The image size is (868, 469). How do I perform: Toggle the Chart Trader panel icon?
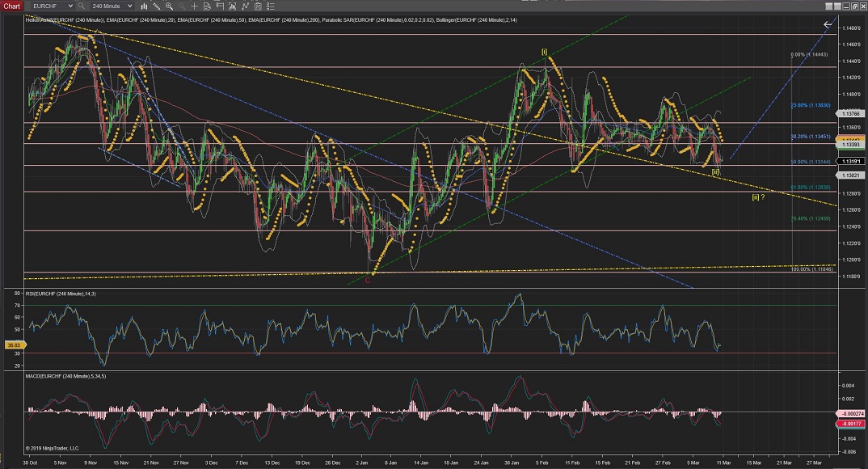click(x=220, y=6)
